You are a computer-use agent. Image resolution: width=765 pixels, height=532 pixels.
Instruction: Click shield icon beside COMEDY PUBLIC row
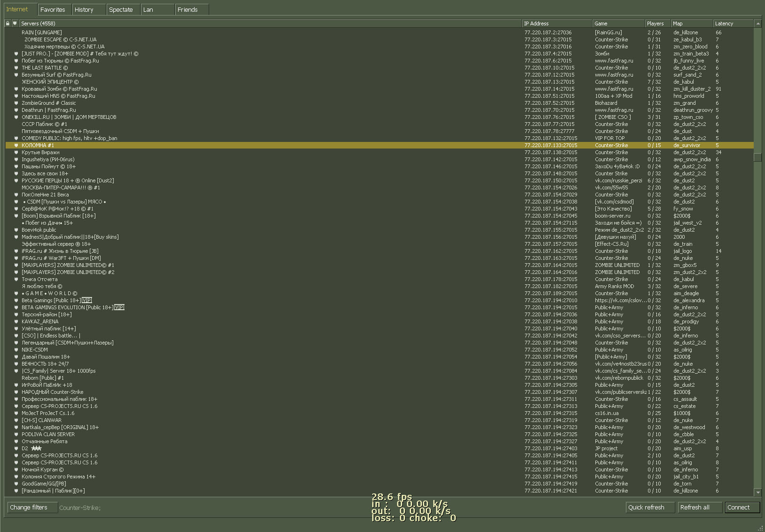click(16, 138)
